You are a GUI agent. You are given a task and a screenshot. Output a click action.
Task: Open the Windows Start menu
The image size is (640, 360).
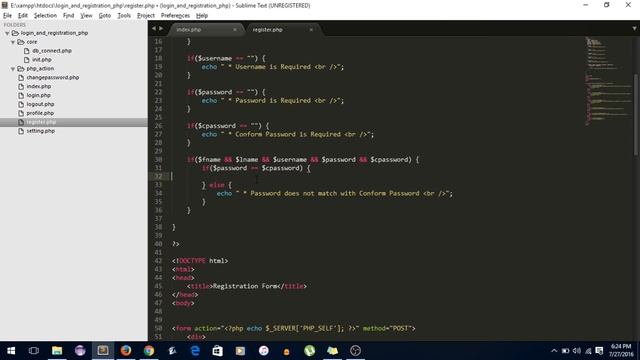tap(11, 351)
